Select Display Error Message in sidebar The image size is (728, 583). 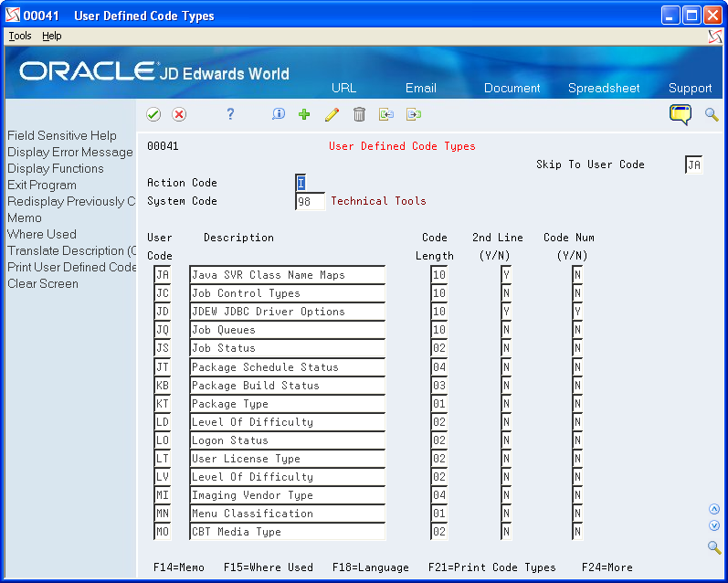tap(70, 152)
